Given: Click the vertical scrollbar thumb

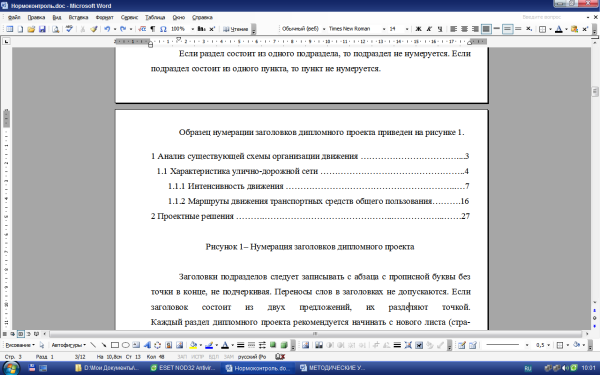Looking at the screenshot, I should pos(595,91).
